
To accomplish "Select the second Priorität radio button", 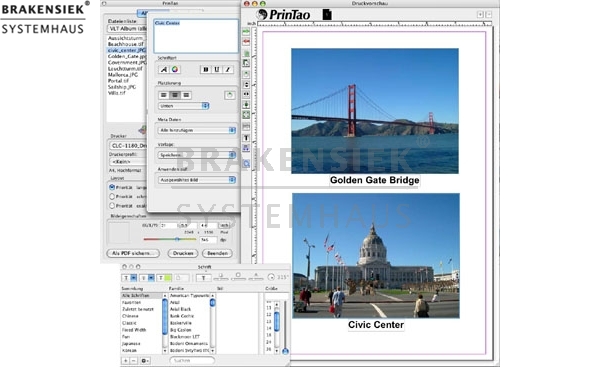I will coord(112,196).
